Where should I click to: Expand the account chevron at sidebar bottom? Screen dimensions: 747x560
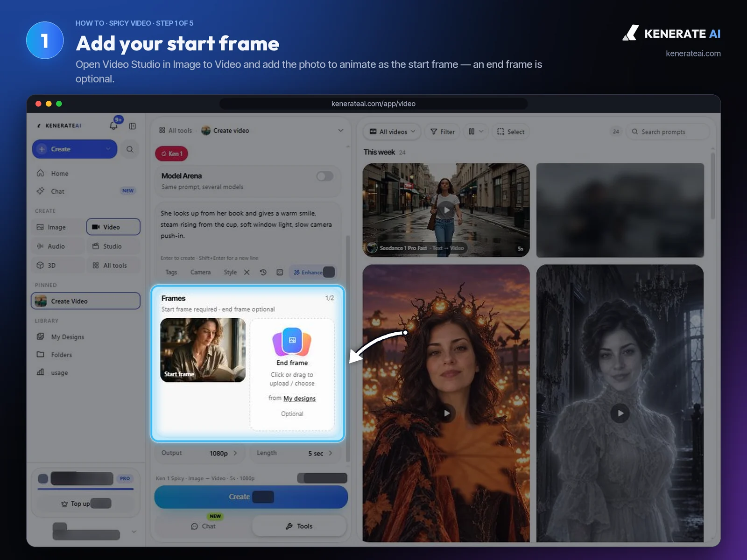[x=134, y=532]
